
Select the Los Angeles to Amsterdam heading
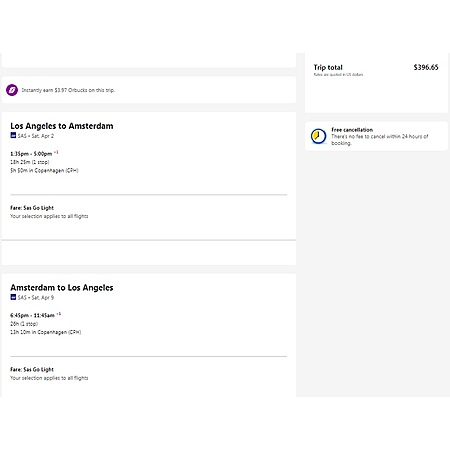pos(62,126)
